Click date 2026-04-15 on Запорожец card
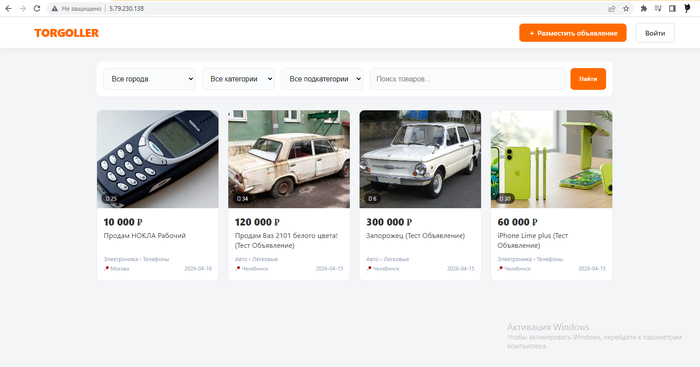Image resolution: width=700 pixels, height=367 pixels. pyautogui.click(x=461, y=269)
